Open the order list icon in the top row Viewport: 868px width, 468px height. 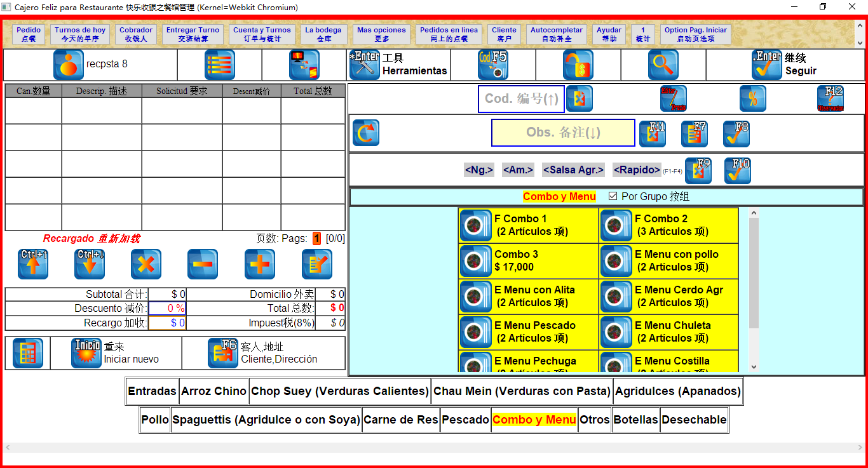click(x=220, y=65)
